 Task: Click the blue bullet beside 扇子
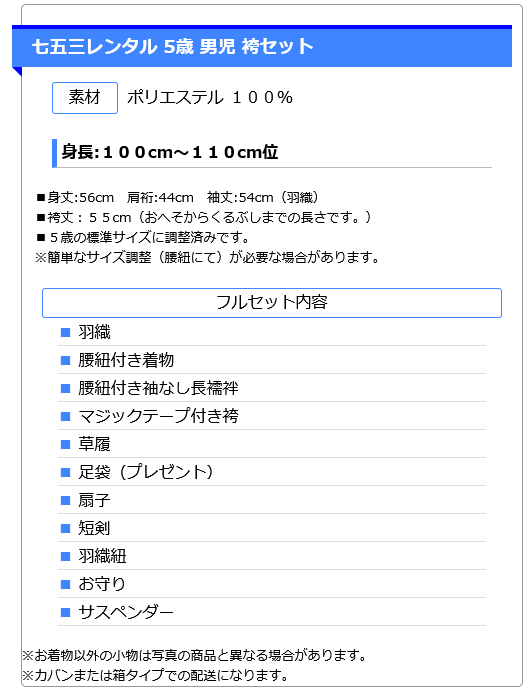click(66, 500)
